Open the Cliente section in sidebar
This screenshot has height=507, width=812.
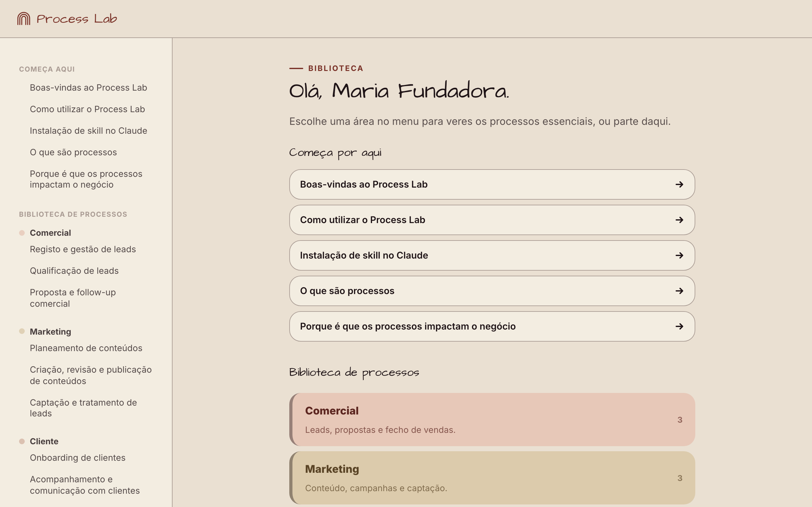(x=44, y=441)
